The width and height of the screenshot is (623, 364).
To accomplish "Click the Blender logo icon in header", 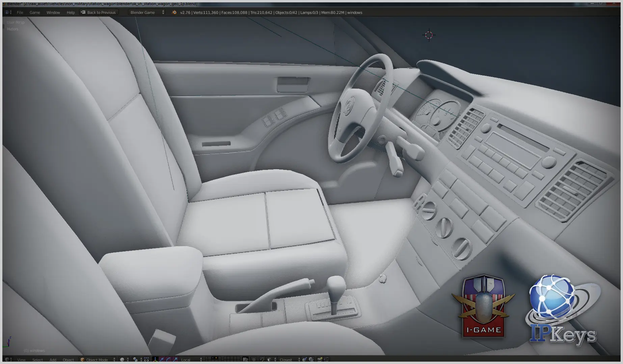I will click(174, 12).
